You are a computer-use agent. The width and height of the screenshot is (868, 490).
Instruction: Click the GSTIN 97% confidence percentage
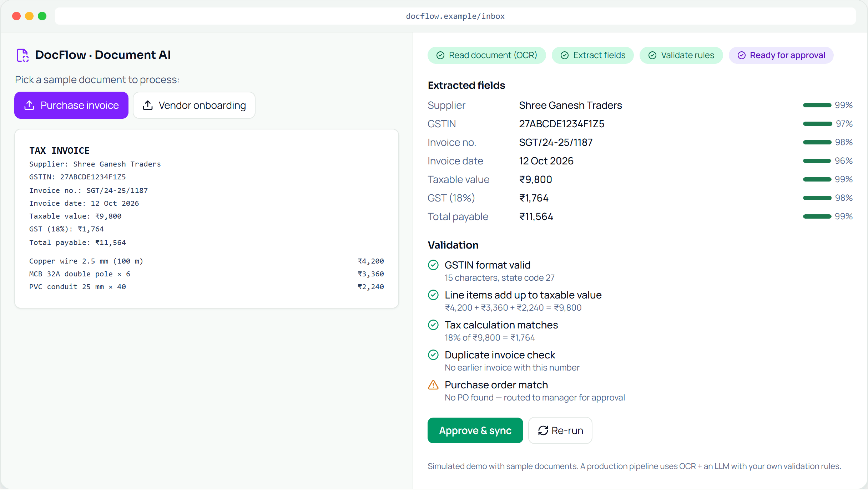pyautogui.click(x=844, y=124)
